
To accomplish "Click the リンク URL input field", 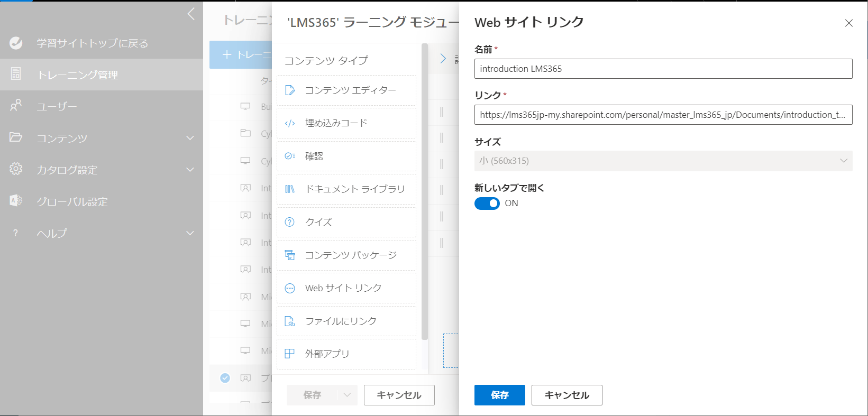I will pyautogui.click(x=663, y=115).
